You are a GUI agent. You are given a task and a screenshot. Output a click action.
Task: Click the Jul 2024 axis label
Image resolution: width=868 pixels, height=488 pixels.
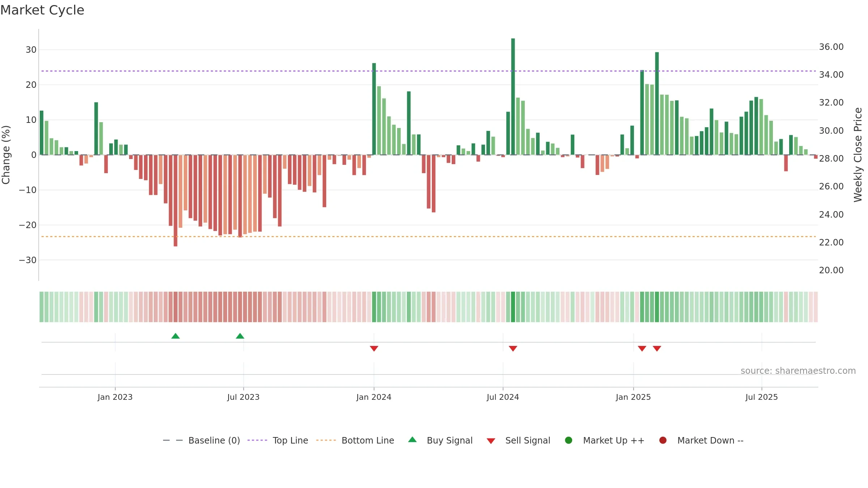[x=503, y=397]
